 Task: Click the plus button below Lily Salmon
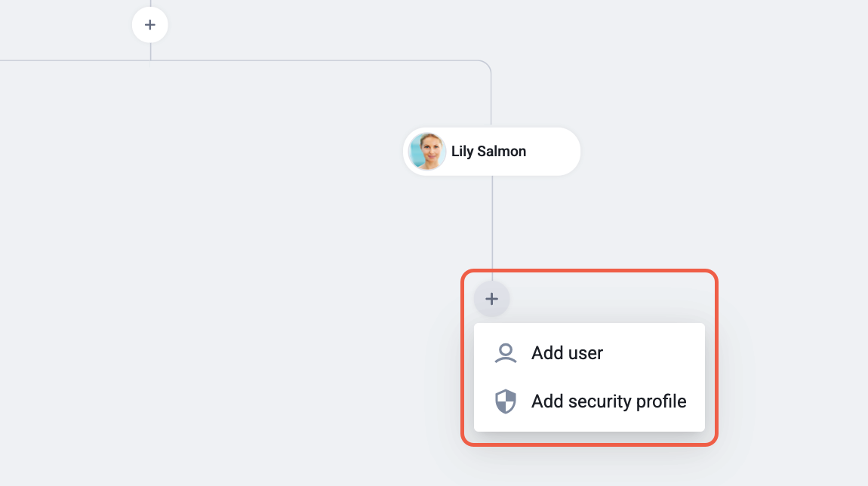[x=491, y=299]
